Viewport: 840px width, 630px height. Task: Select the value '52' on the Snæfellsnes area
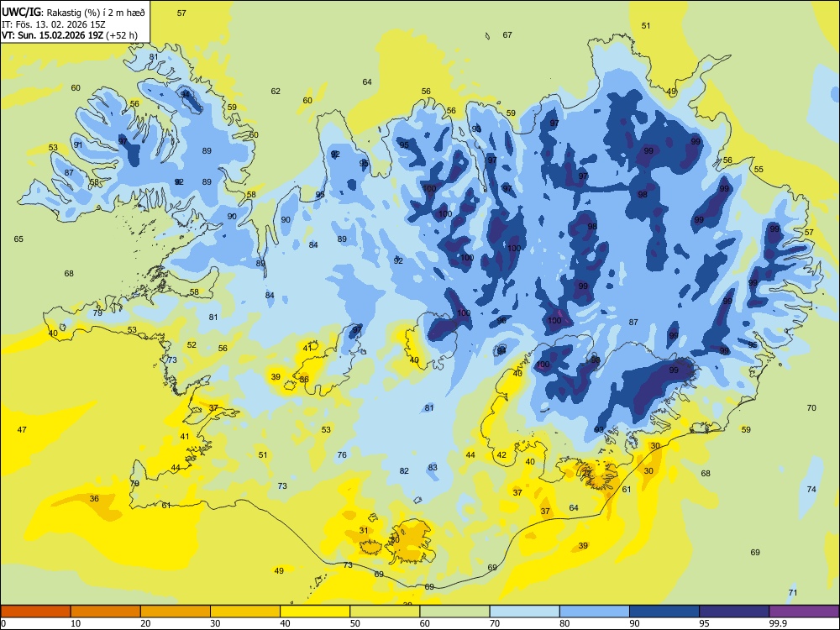click(x=192, y=345)
